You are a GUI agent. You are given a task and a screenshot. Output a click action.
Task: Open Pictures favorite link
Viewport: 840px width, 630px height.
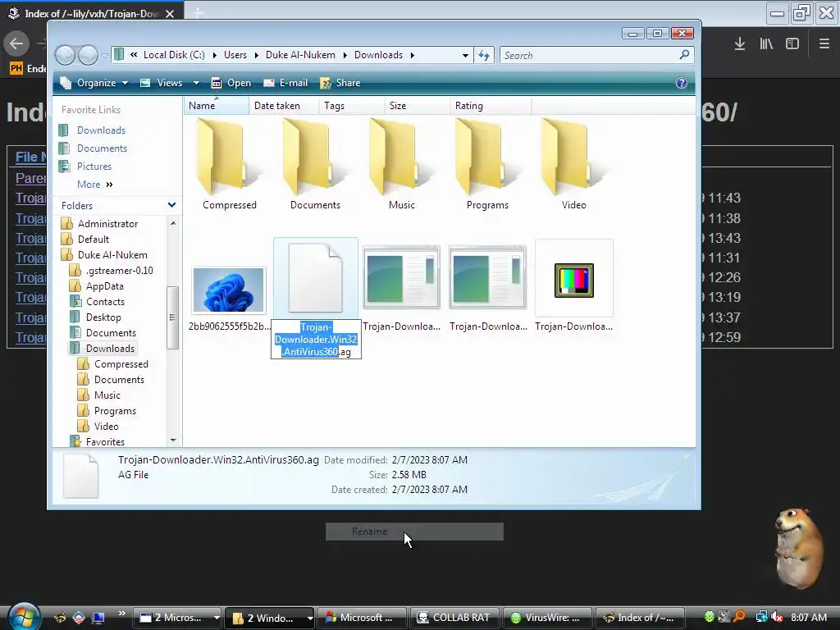point(94,167)
